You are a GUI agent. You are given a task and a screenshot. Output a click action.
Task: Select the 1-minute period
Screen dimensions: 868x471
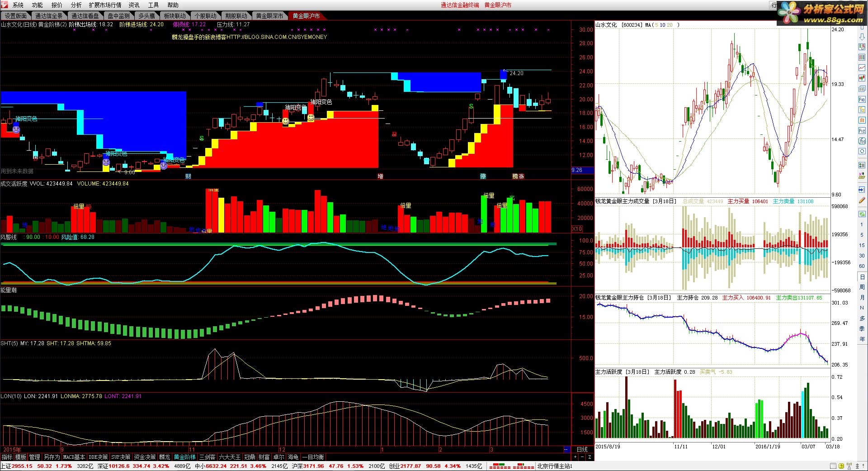862,224
